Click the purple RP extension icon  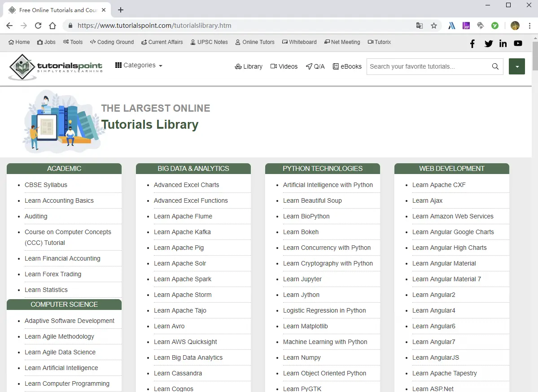[x=466, y=26]
